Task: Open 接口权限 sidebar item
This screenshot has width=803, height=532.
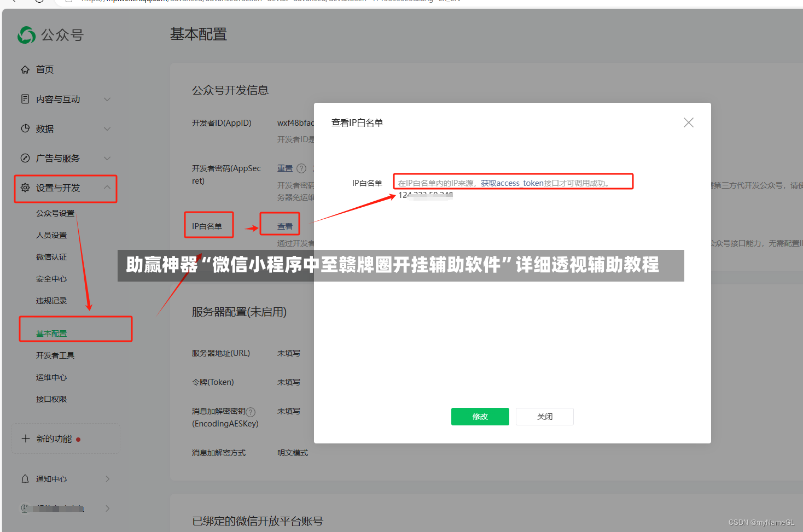Action: (x=51, y=399)
